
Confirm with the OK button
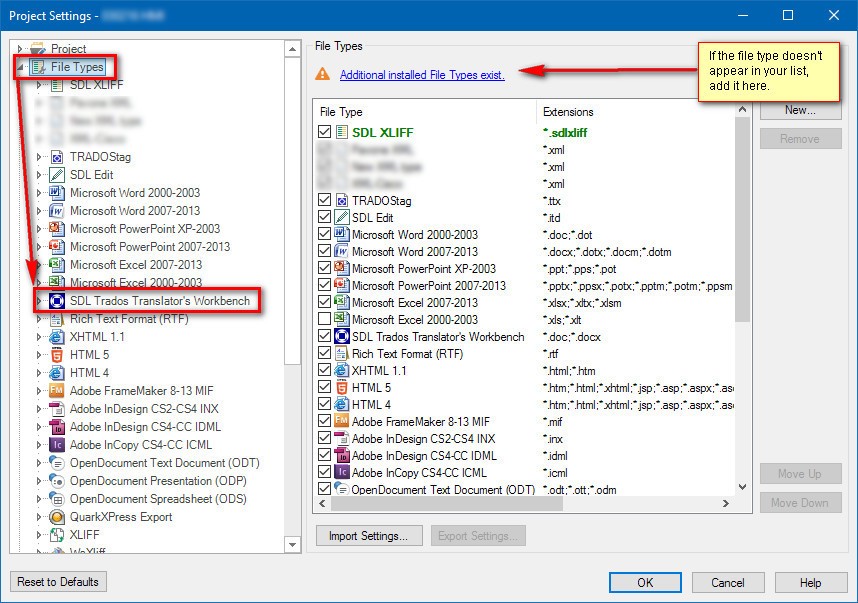645,583
